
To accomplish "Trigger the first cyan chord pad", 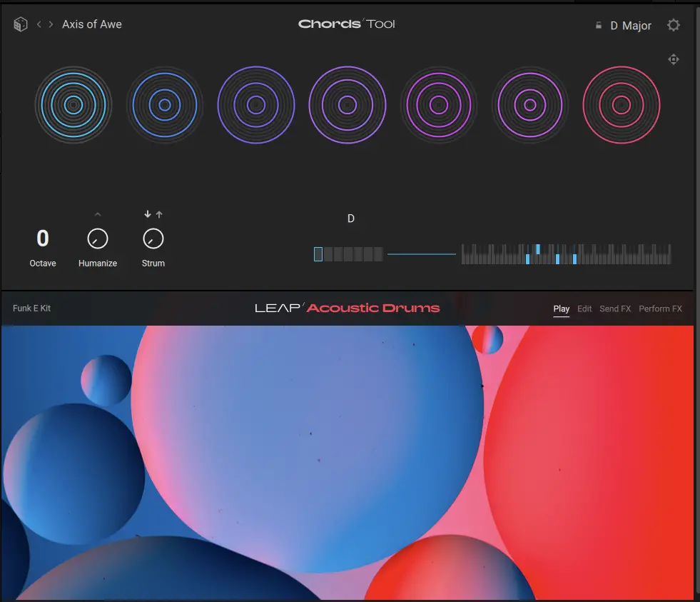I will click(x=73, y=105).
